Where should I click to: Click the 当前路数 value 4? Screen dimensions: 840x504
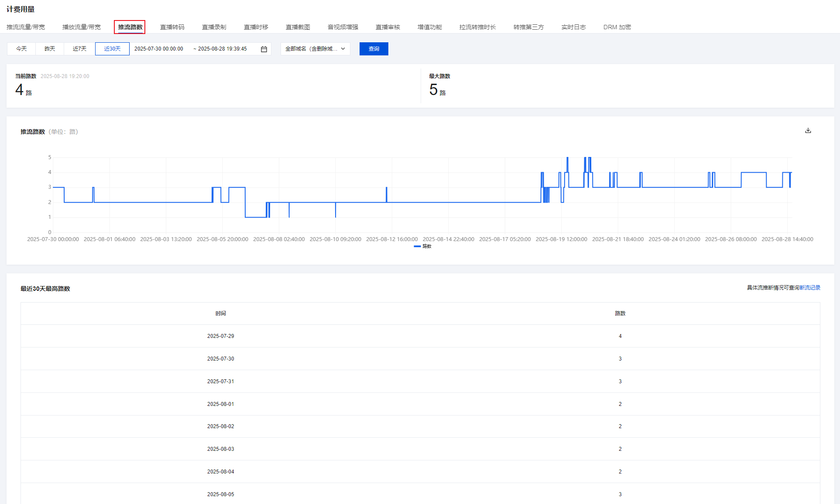tap(19, 90)
